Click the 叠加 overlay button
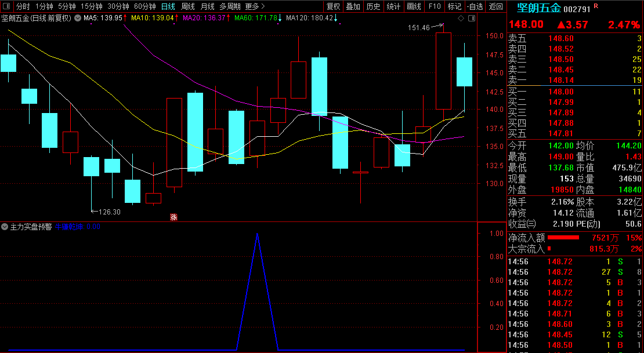 (353, 6)
